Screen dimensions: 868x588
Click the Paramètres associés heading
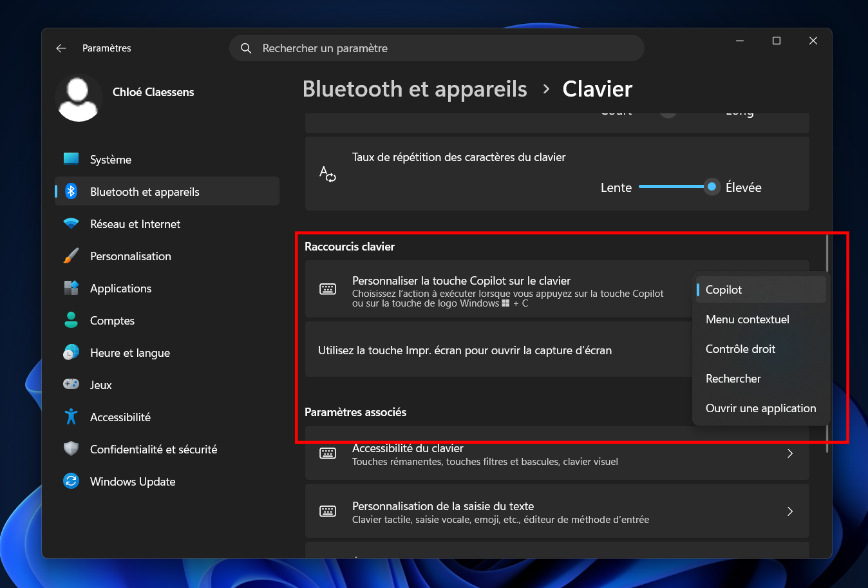355,412
